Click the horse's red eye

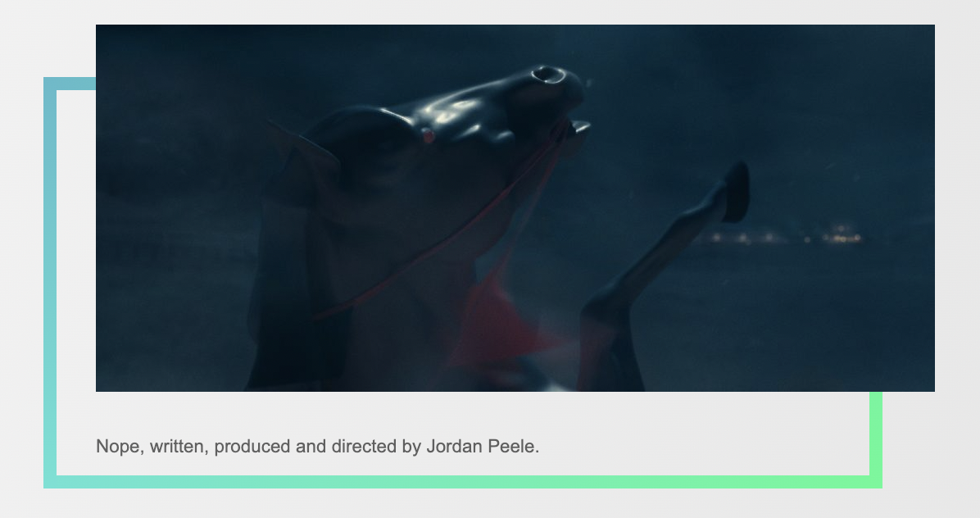[x=428, y=135]
